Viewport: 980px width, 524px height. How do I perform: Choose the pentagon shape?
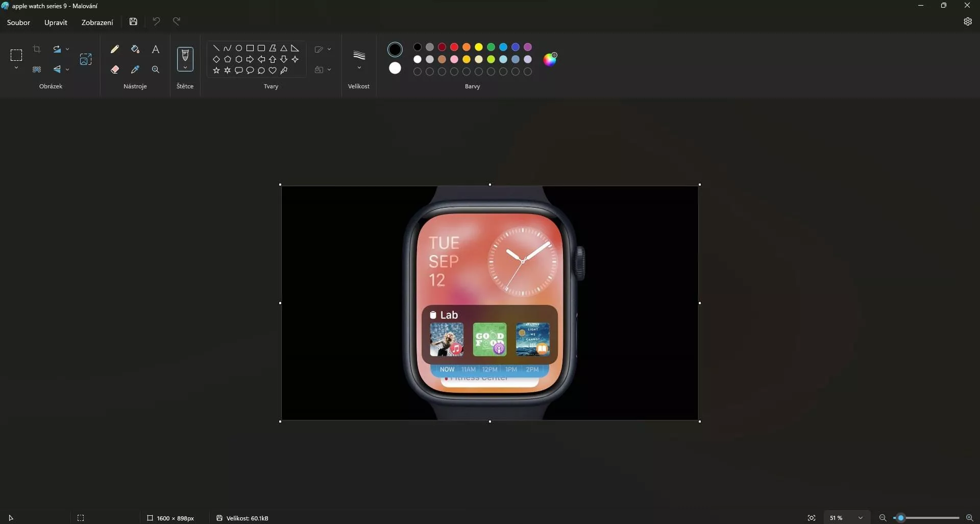(x=228, y=59)
